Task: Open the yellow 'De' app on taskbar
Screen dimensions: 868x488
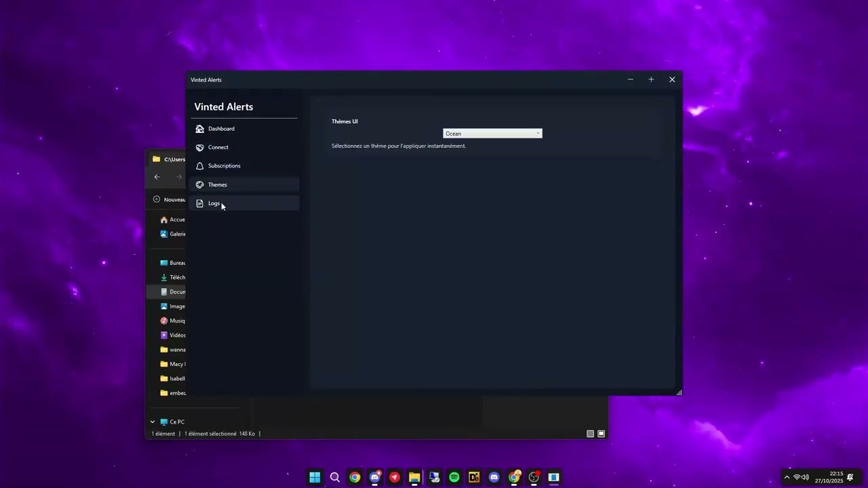Action: pyautogui.click(x=474, y=477)
